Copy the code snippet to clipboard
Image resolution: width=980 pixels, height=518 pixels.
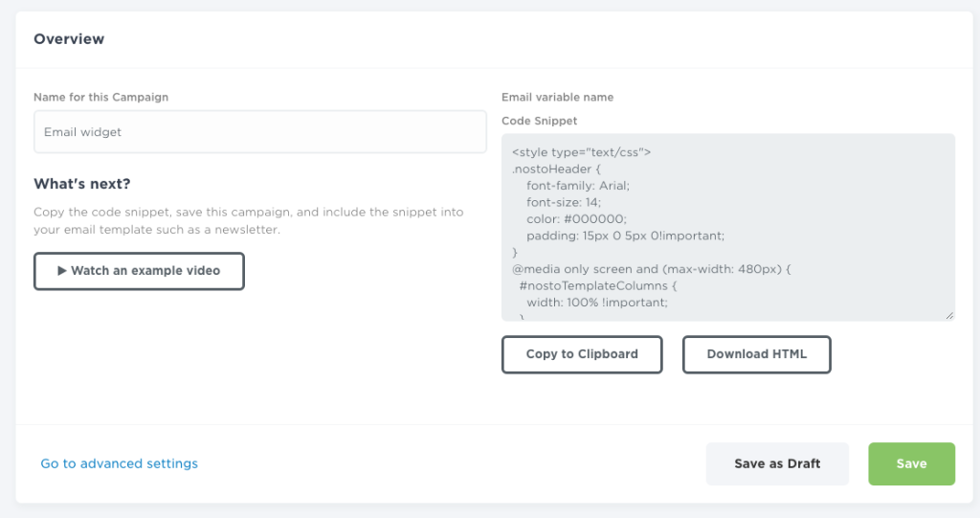[x=582, y=354]
